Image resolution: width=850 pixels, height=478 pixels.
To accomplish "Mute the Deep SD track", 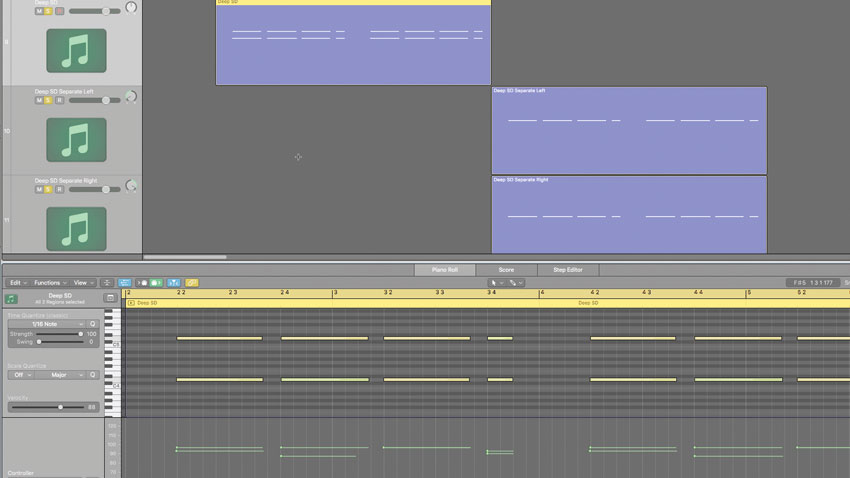I will tap(39, 11).
